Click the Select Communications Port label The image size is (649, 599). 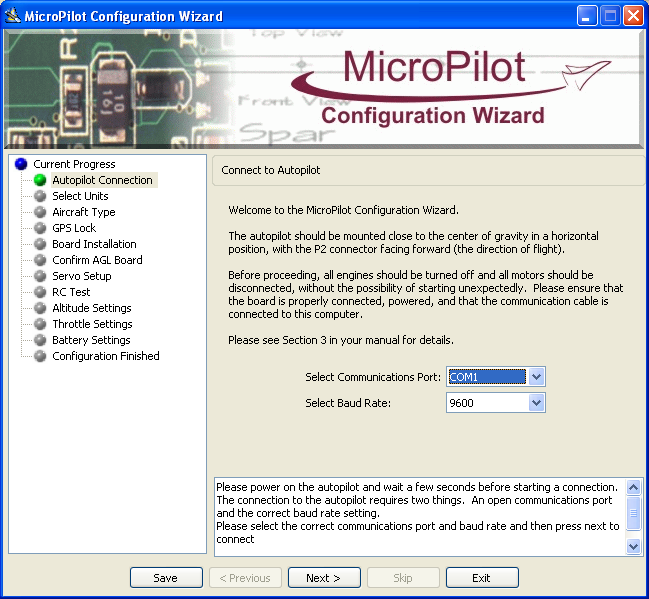click(x=373, y=377)
